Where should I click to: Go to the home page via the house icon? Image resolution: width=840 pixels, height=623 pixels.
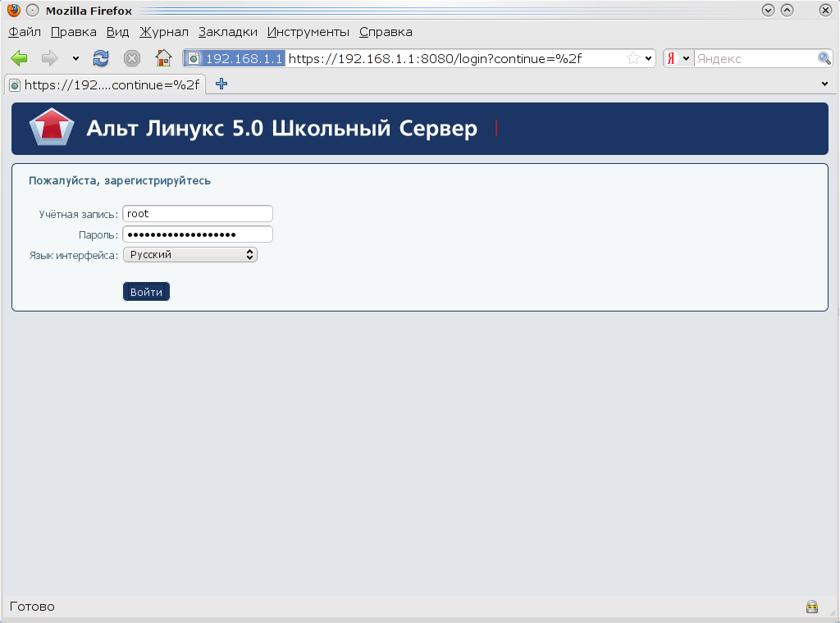(163, 58)
